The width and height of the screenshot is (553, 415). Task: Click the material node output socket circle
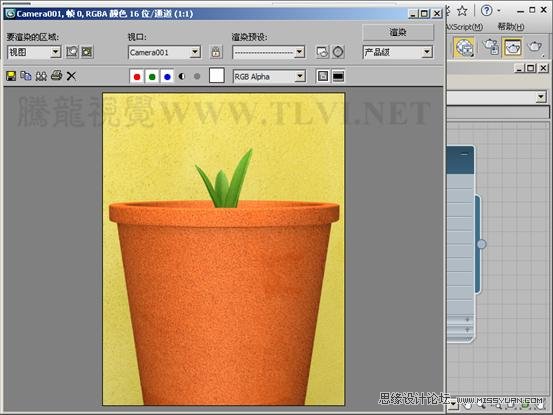[x=481, y=244]
